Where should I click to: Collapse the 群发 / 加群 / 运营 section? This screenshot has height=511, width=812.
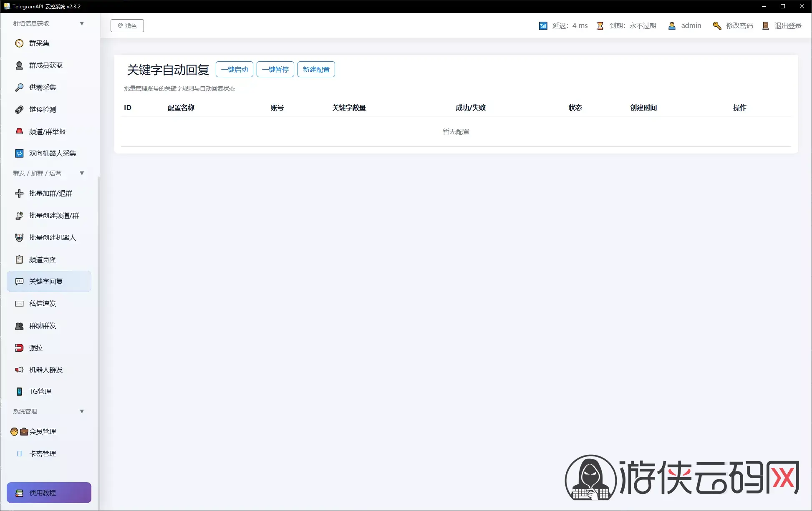coord(82,173)
